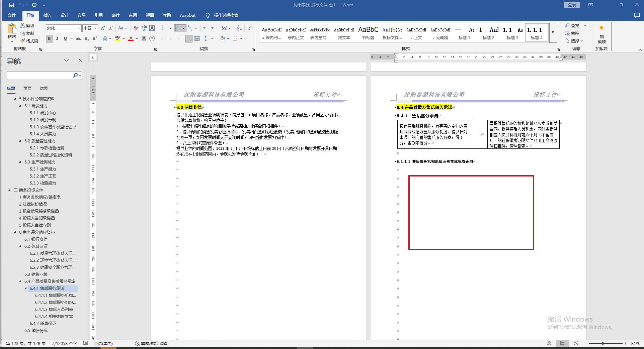The height and width of the screenshot is (349, 644).
Task: Decrease paragraph indent
Action: pyautogui.click(x=206, y=28)
